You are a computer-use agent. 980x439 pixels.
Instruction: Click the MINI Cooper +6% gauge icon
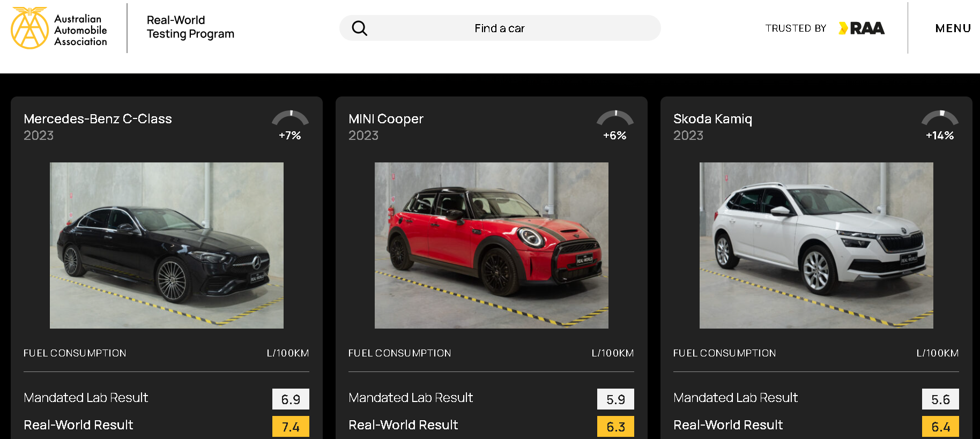click(615, 119)
